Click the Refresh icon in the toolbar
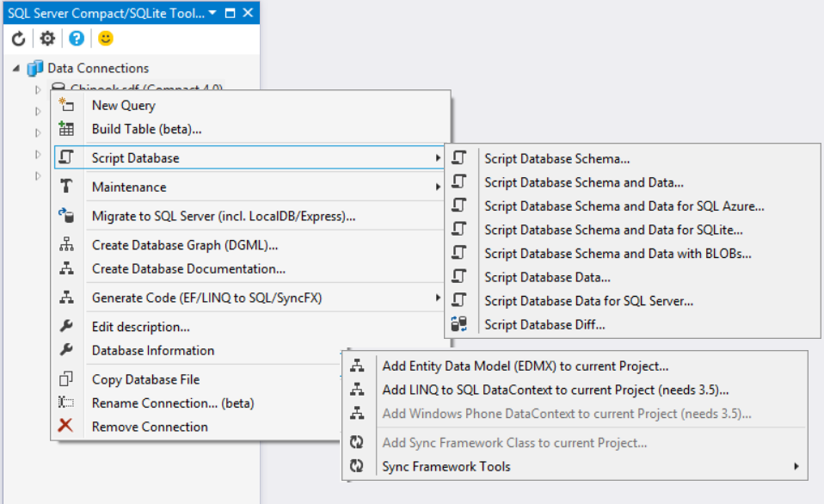Screen dimensions: 824x504 18,39
